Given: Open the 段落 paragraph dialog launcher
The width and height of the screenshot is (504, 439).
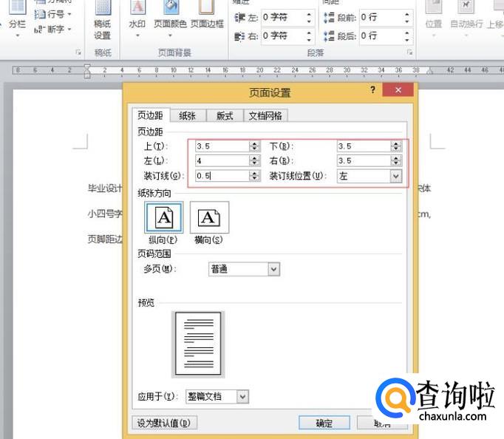Looking at the screenshot, I should (x=410, y=52).
